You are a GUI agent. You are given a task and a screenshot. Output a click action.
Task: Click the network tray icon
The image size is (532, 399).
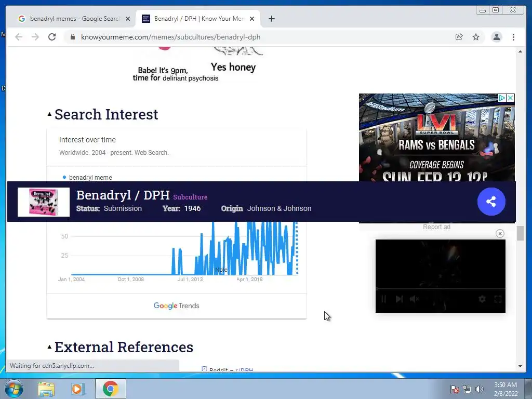(x=467, y=389)
